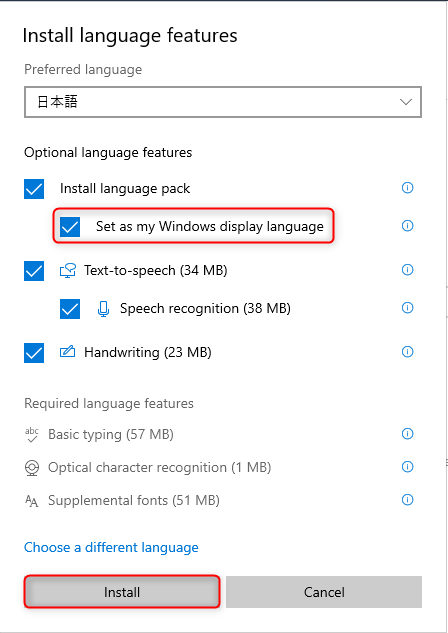448x633 pixels.
Task: Open the Preferred language dropdown
Action: (x=223, y=102)
